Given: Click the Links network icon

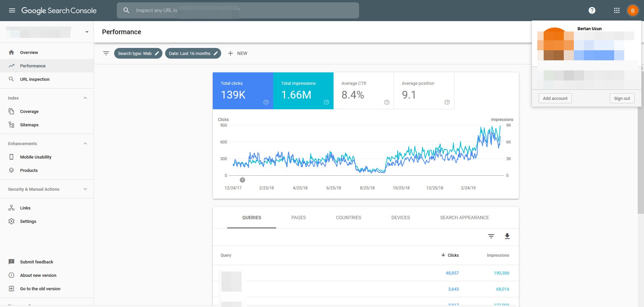Looking at the screenshot, I should tap(11, 208).
